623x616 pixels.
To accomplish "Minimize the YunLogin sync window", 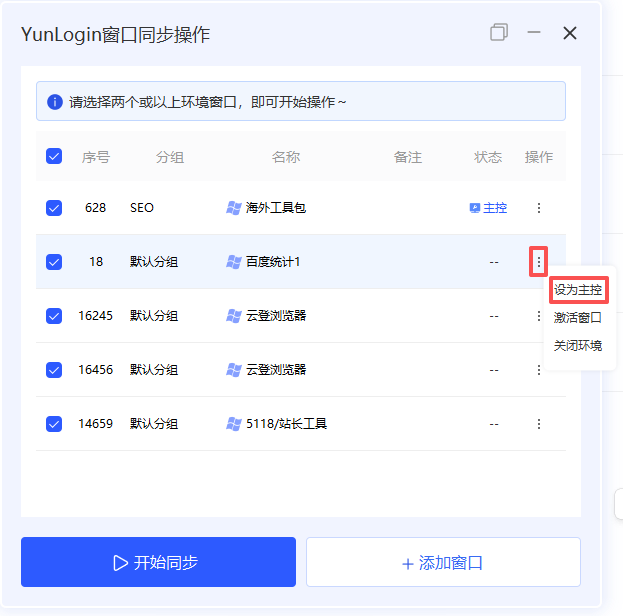I will pyautogui.click(x=534, y=32).
